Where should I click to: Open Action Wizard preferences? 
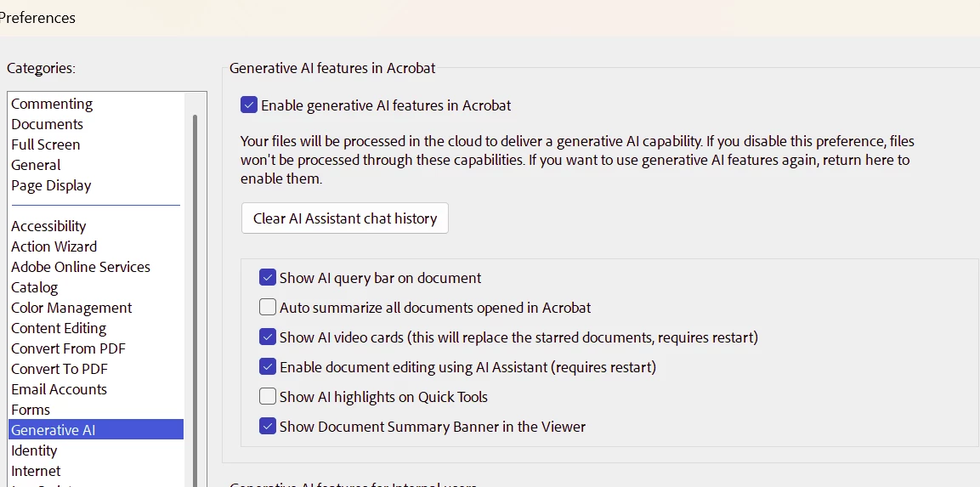click(x=54, y=247)
